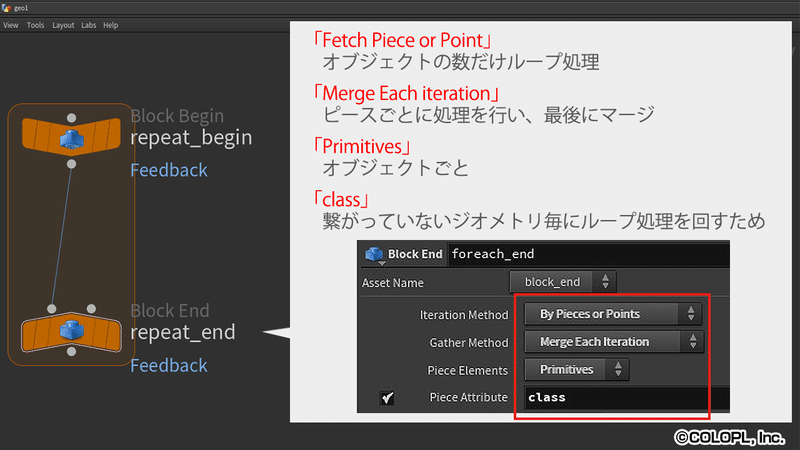This screenshot has height=450, width=800.
Task: Click the Piece Elements parameter label
Action: [467, 370]
